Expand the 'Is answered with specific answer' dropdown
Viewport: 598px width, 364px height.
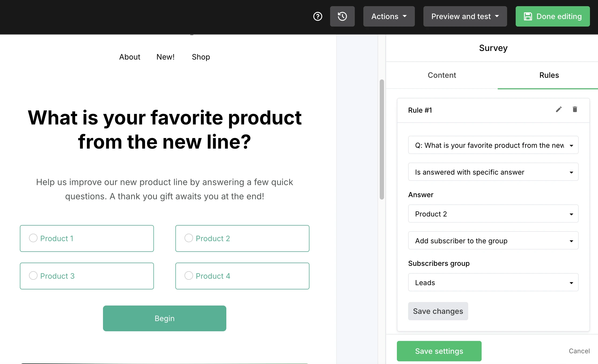[x=493, y=172]
